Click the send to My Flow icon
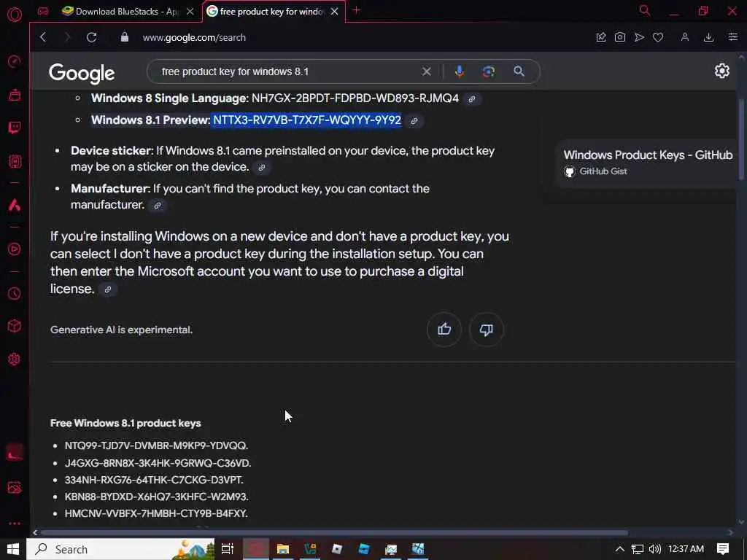Image resolution: width=747 pixels, height=560 pixels. coord(639,37)
